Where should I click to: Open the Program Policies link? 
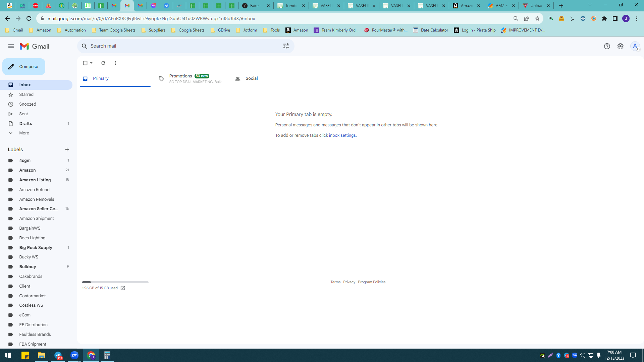coord(372,282)
